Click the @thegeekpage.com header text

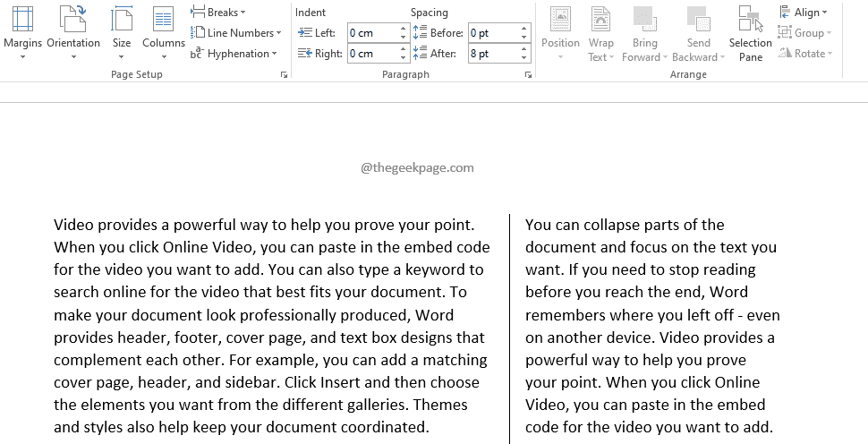(x=417, y=167)
